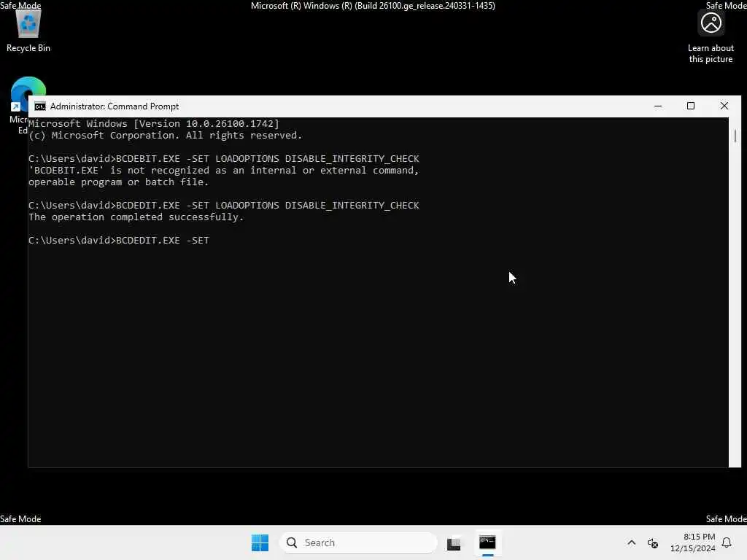Maximize the Command Prompt window
This screenshot has height=560, width=747.
tap(691, 106)
